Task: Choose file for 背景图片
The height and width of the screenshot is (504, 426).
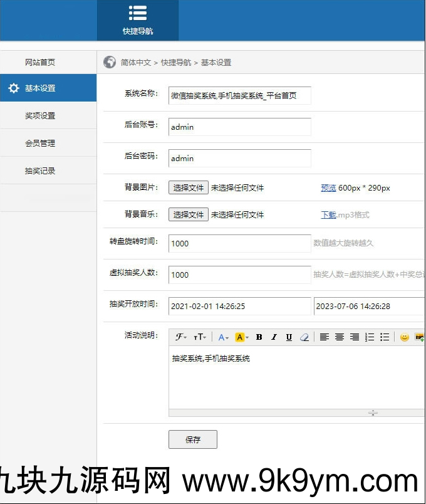Action: (189, 187)
